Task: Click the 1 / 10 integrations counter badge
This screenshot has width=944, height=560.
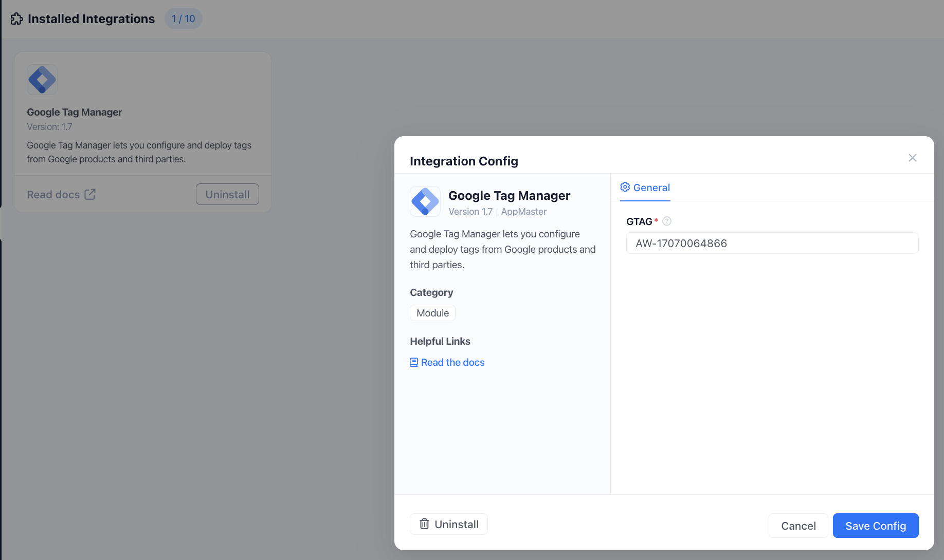Action: click(184, 19)
